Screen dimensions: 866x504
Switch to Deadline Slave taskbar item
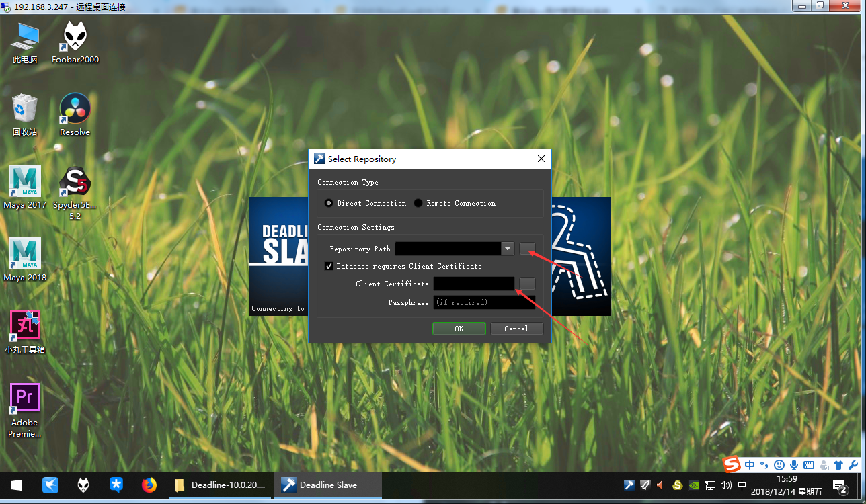pyautogui.click(x=327, y=485)
